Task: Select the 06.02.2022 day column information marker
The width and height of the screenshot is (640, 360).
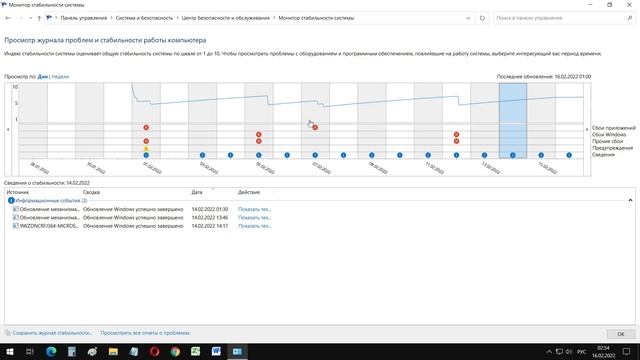Action: (287, 155)
